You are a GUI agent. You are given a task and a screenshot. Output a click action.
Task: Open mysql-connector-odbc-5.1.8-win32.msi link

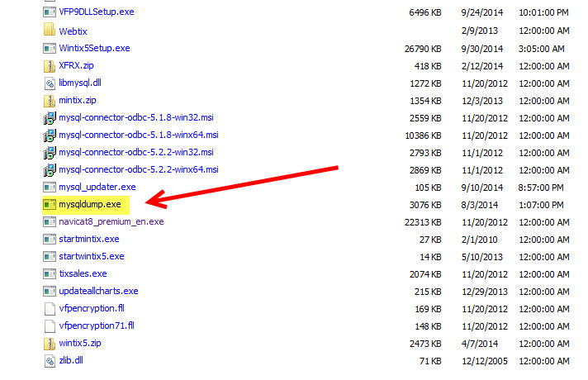coord(136,117)
